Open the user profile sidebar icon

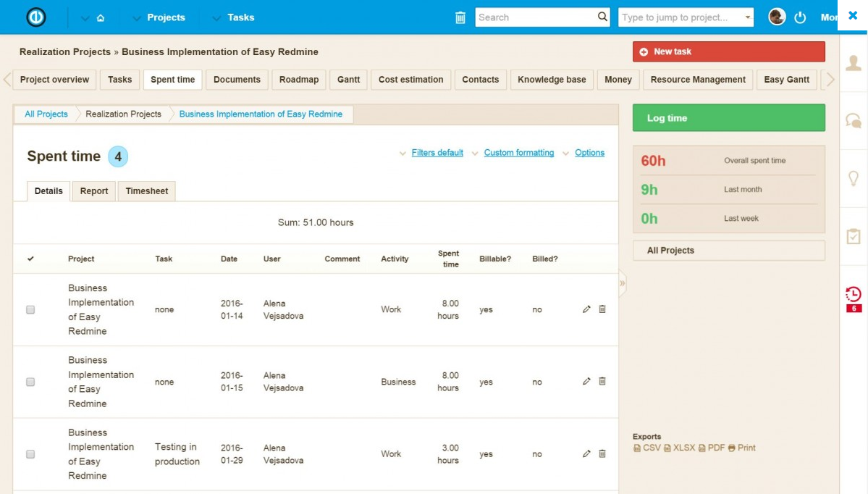point(854,63)
